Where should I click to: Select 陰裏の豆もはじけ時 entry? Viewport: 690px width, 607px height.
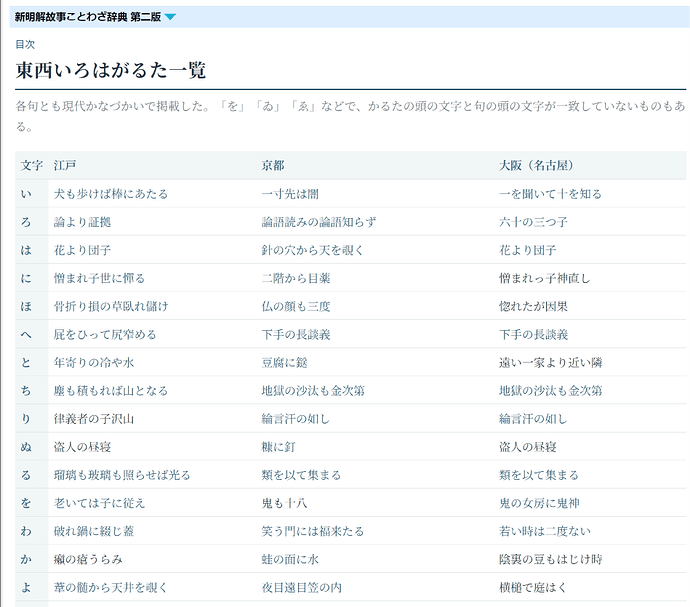coord(551,559)
